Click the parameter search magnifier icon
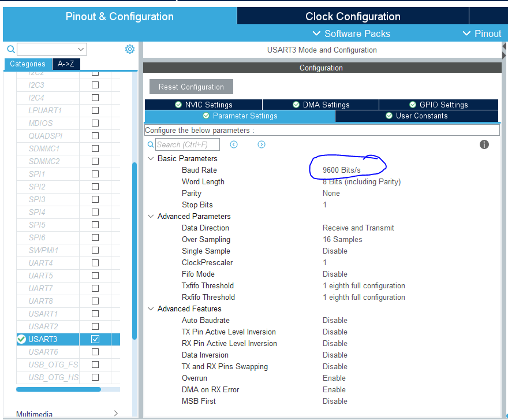Image resolution: width=508 pixels, height=420 pixels. pos(151,144)
